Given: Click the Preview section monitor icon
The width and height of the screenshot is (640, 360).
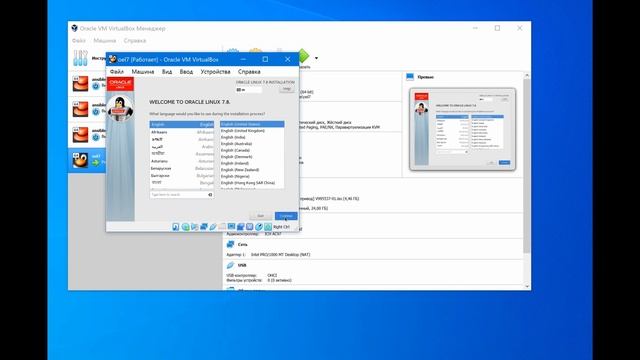Looking at the screenshot, I should coord(410,77).
